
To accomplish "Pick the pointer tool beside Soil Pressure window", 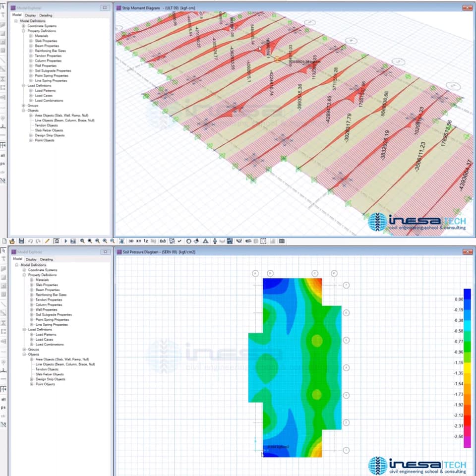I will coord(3,250).
